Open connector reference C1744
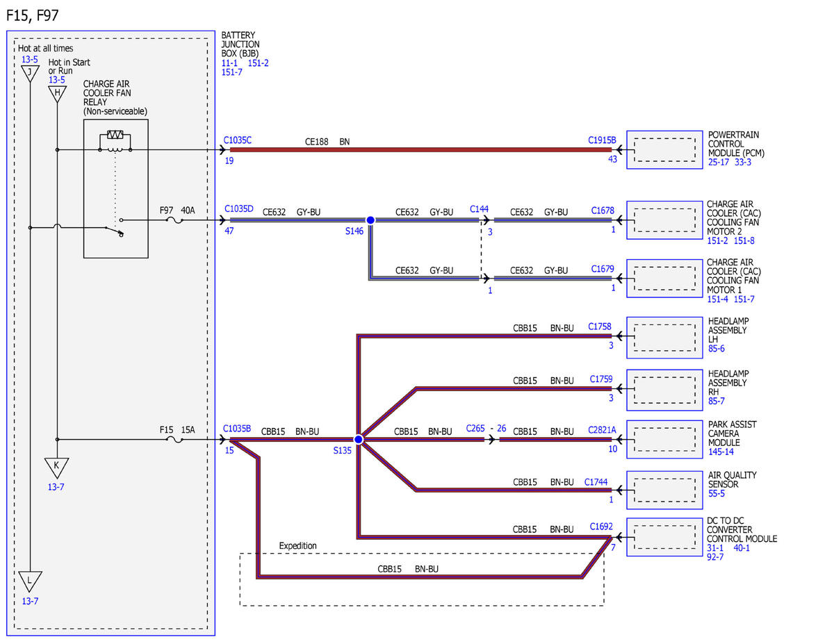Image resolution: width=834 pixels, height=644 pixels. click(596, 481)
